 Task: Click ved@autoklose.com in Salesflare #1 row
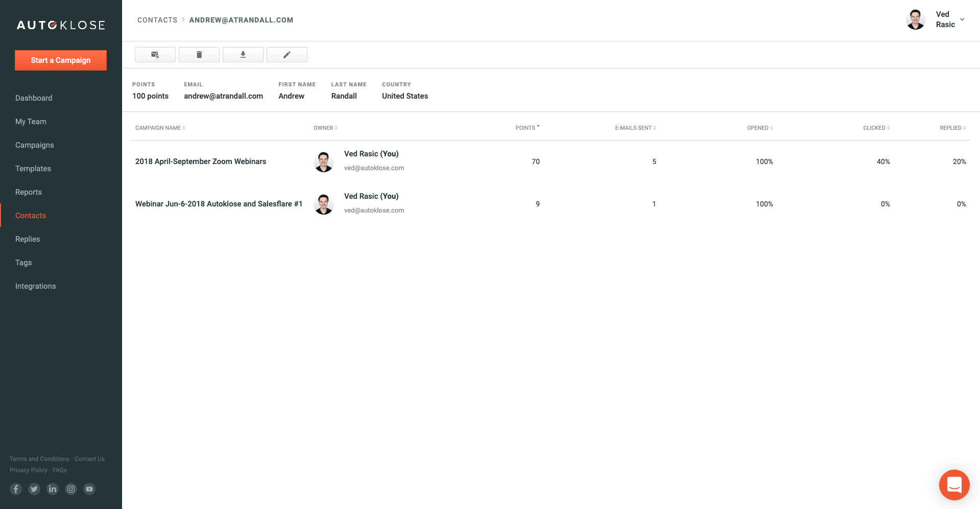(374, 211)
